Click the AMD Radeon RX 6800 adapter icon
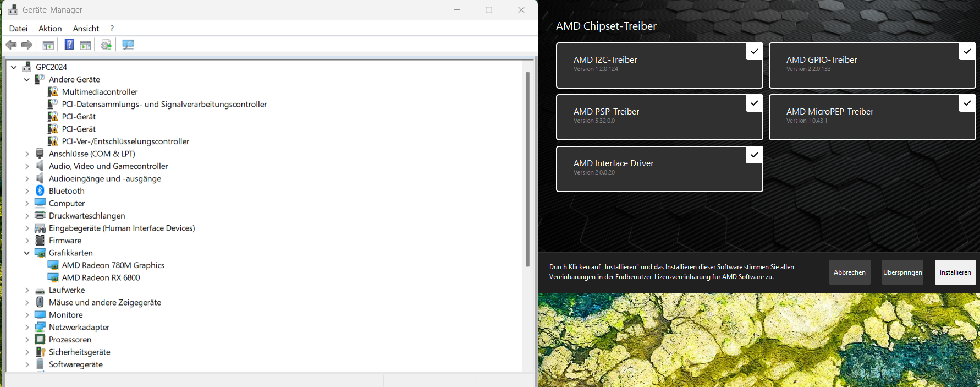This screenshot has height=387, width=980. [53, 277]
